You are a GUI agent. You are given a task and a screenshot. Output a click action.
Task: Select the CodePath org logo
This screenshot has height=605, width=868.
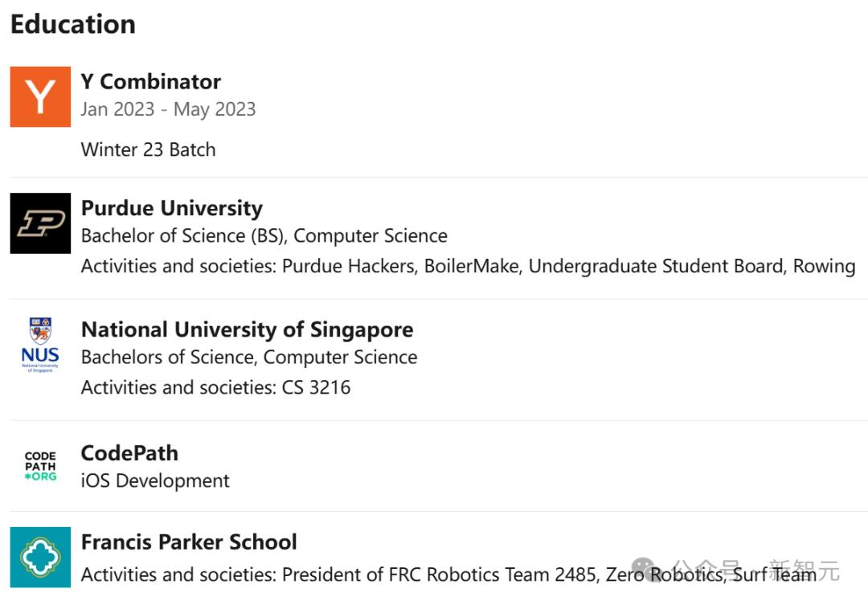click(40, 466)
